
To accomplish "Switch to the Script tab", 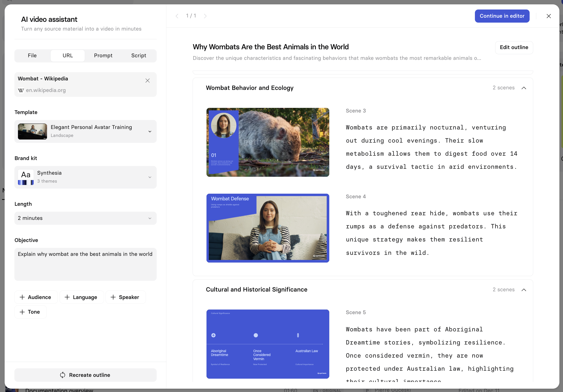I will (138, 55).
